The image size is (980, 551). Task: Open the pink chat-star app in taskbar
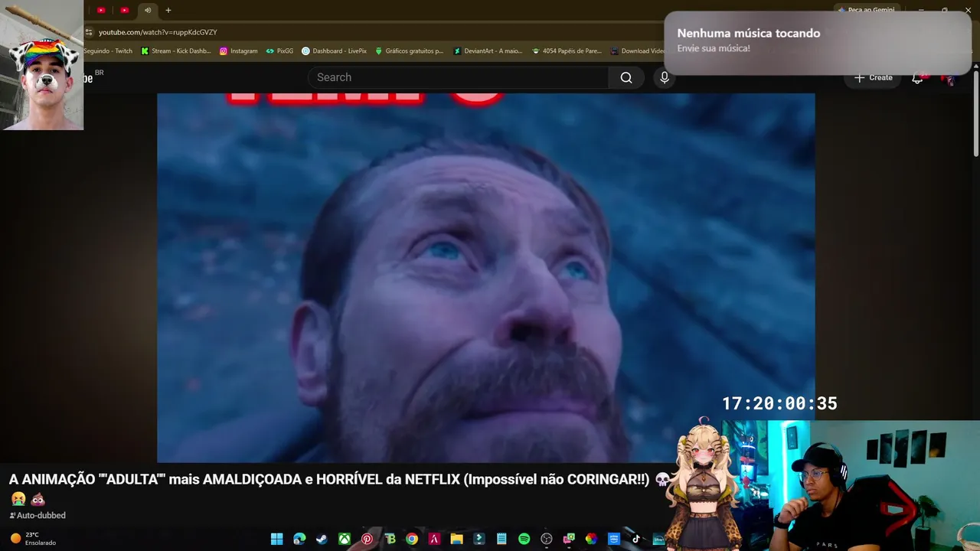[569, 539]
